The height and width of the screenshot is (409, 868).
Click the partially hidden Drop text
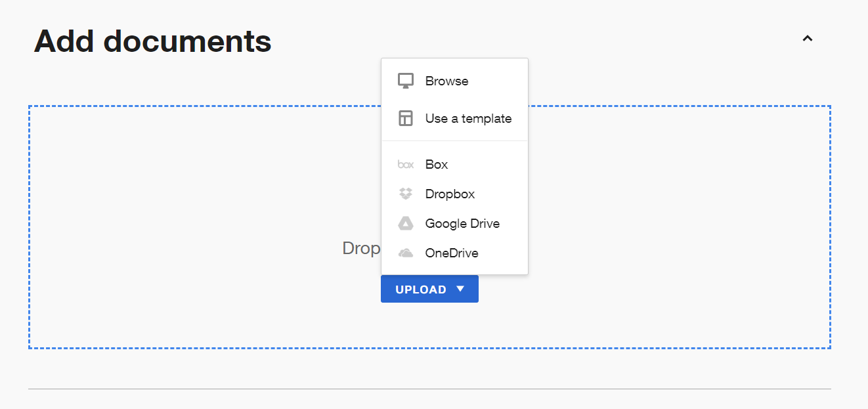point(361,249)
